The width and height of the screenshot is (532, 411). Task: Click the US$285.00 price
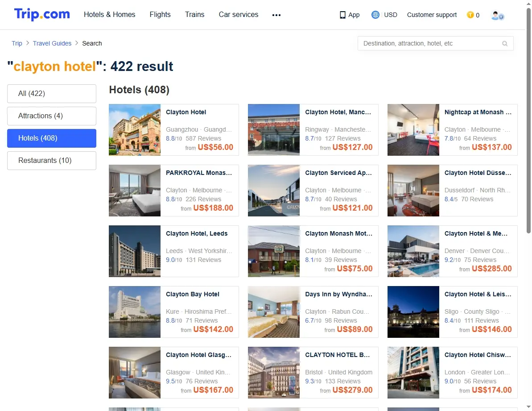pos(491,269)
